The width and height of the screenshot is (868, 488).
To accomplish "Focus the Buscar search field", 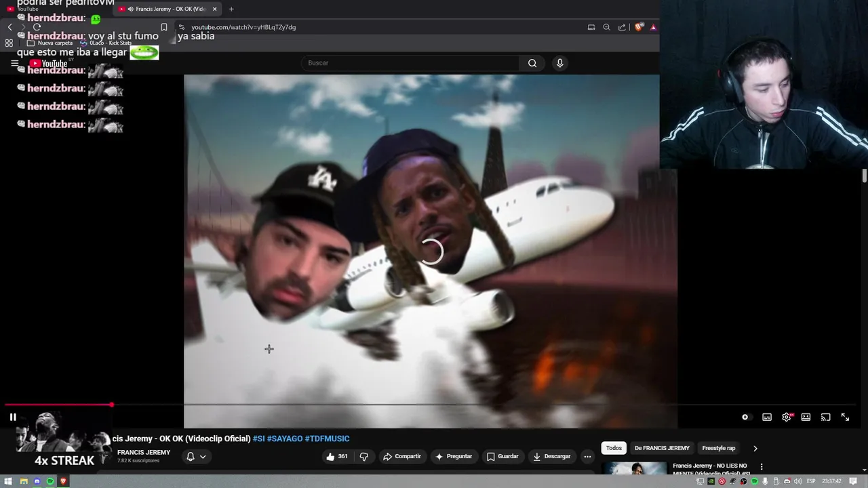I will click(x=410, y=63).
